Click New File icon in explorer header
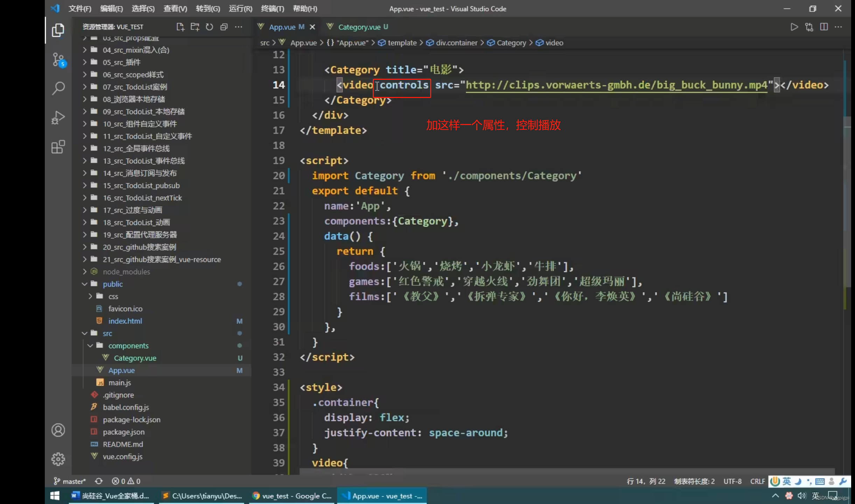The image size is (855, 504). [180, 27]
